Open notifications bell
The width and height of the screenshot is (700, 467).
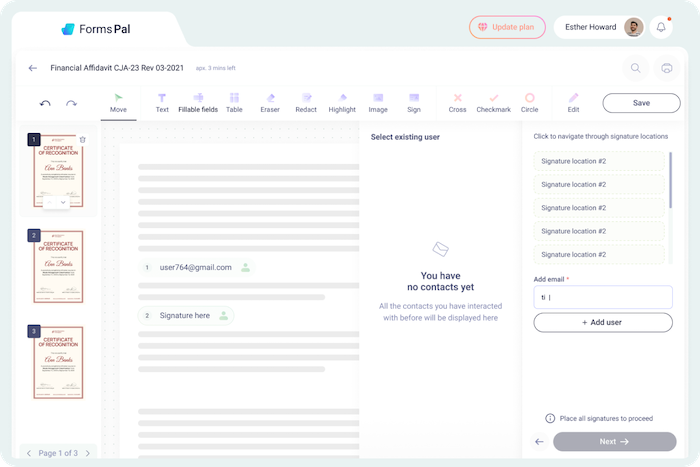pyautogui.click(x=661, y=28)
